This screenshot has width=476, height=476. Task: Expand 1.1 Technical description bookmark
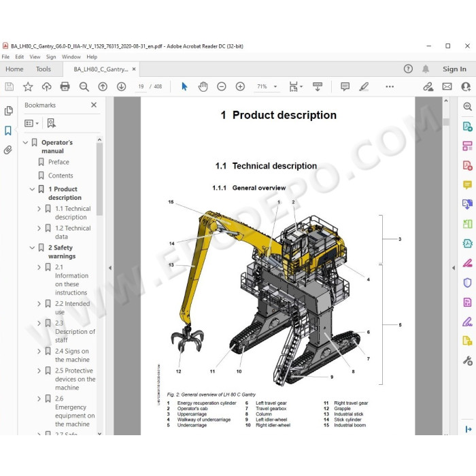click(x=39, y=209)
